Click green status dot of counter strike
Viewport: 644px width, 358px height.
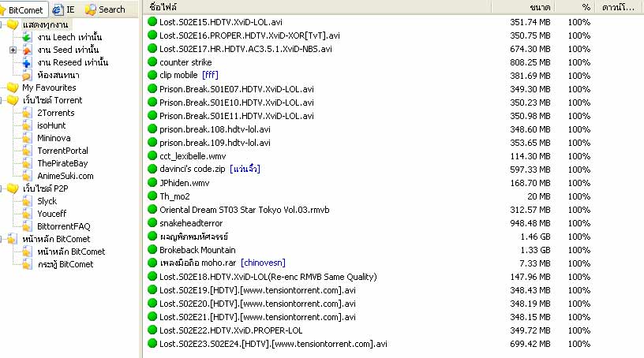tap(152, 62)
